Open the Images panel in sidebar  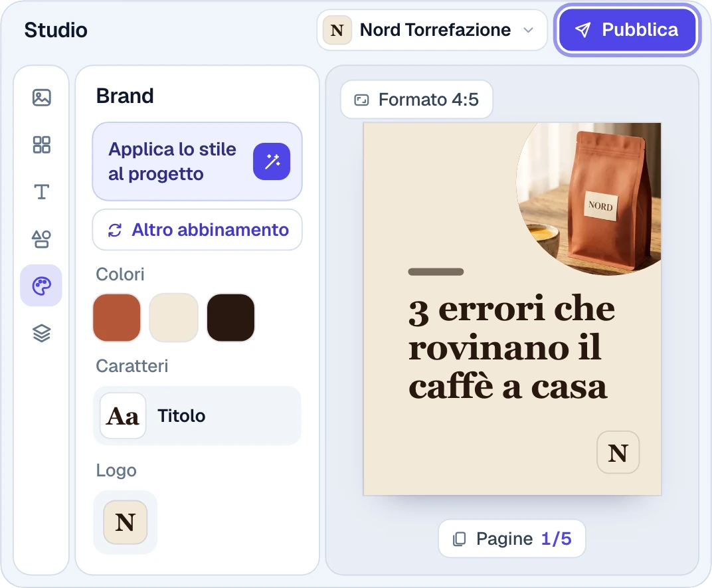click(x=41, y=98)
